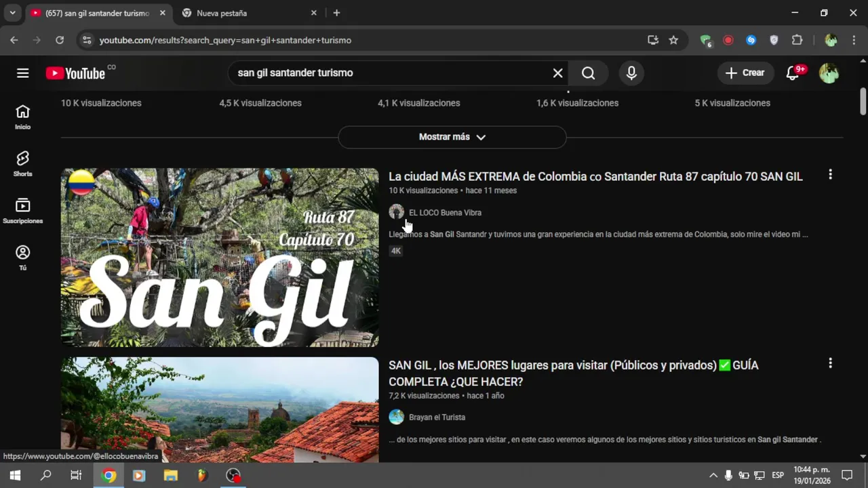Open options menu for La ciudad MÁS EXTREMA
Image resolution: width=868 pixels, height=488 pixels.
(x=830, y=175)
